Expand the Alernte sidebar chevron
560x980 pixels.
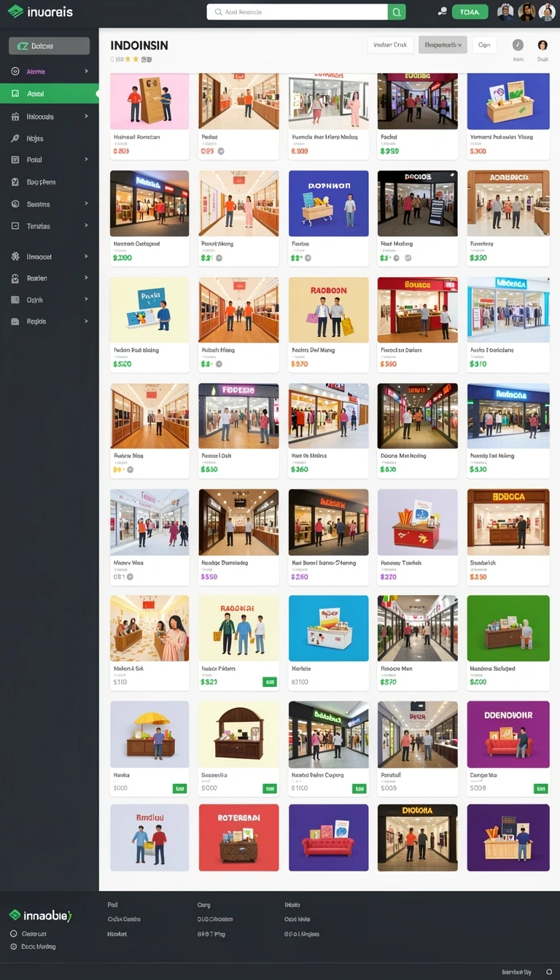86,71
